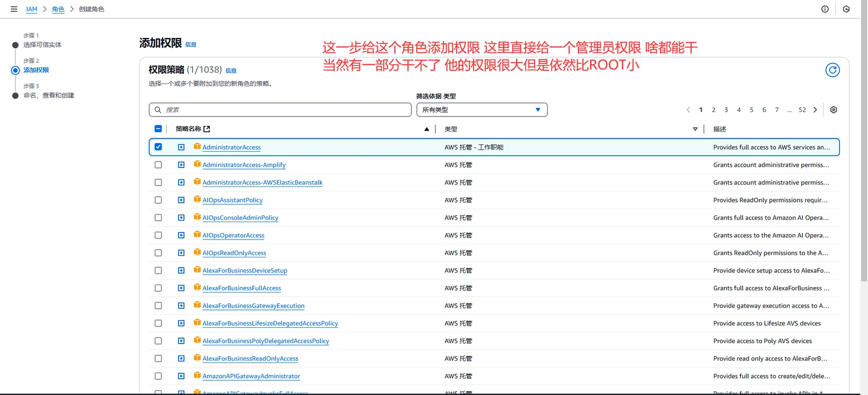Click the external link icon beside 策略名称
The width and height of the screenshot is (868, 395).
pos(207,129)
